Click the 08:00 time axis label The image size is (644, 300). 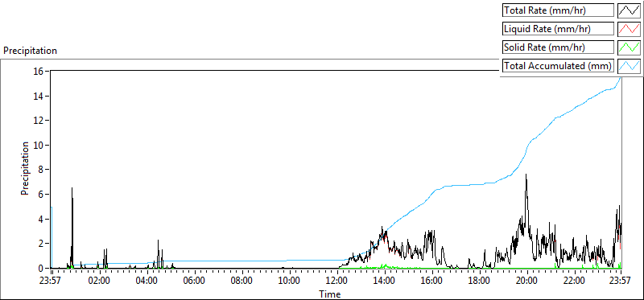pos(242,282)
